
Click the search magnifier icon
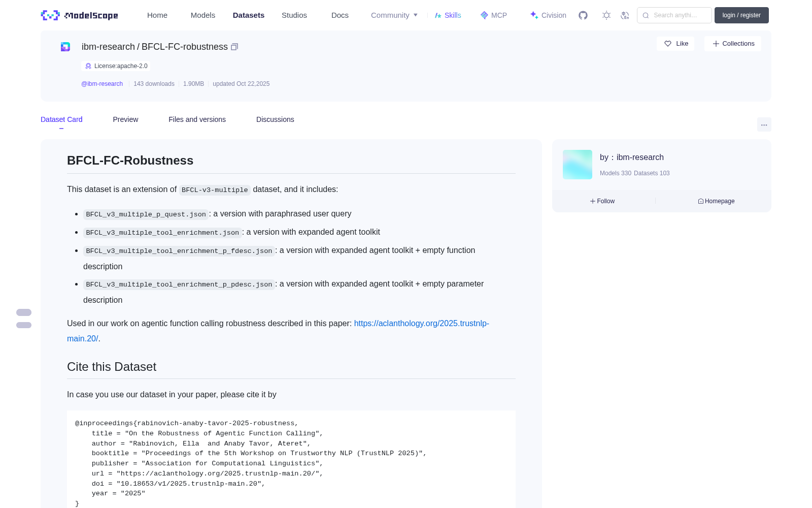pyautogui.click(x=646, y=15)
